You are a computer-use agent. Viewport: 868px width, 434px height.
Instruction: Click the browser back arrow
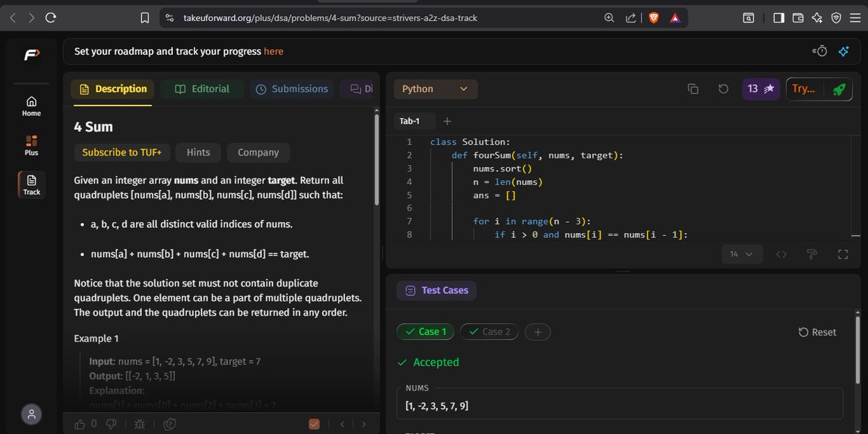point(13,18)
